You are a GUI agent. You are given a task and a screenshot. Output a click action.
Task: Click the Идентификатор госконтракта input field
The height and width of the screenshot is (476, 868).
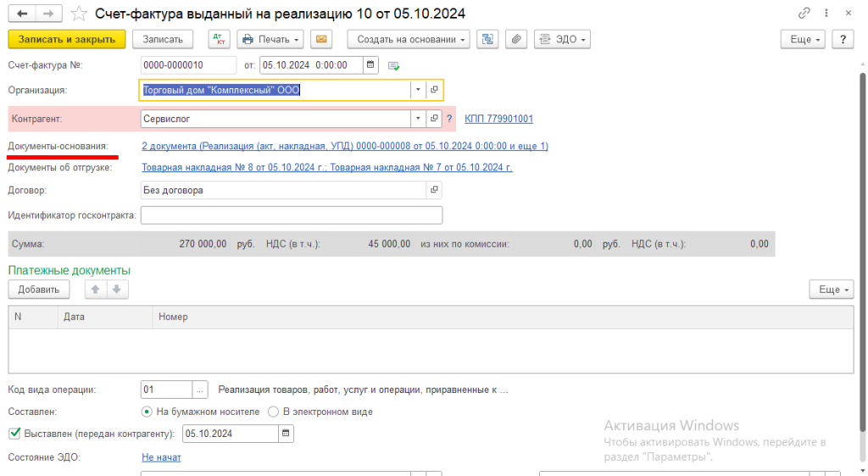coord(292,216)
